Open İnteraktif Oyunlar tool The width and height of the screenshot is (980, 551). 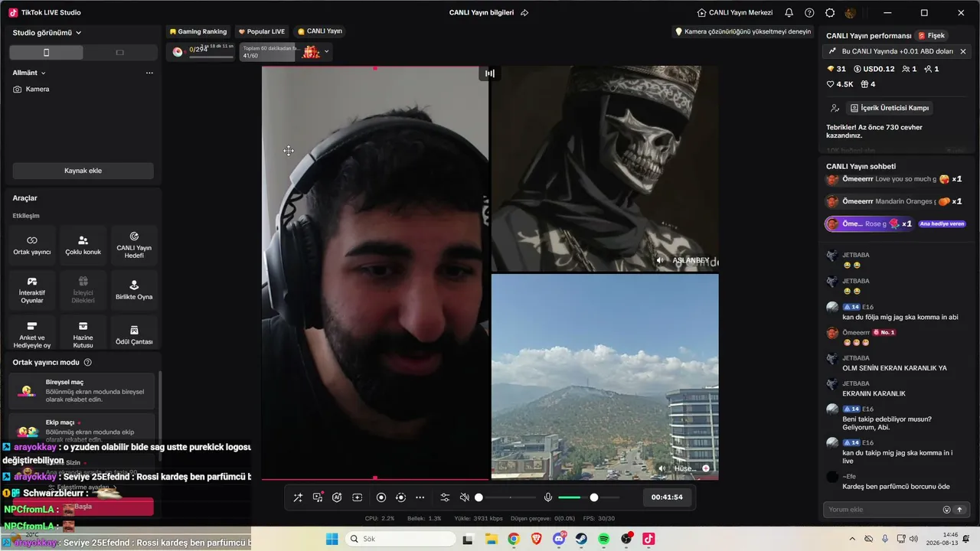pyautogui.click(x=32, y=291)
